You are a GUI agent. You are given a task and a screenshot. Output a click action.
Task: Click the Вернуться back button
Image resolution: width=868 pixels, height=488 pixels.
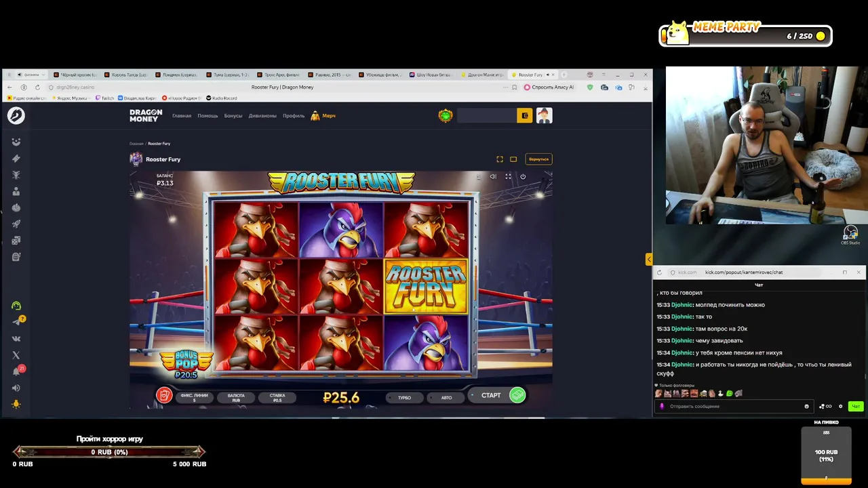(x=538, y=159)
